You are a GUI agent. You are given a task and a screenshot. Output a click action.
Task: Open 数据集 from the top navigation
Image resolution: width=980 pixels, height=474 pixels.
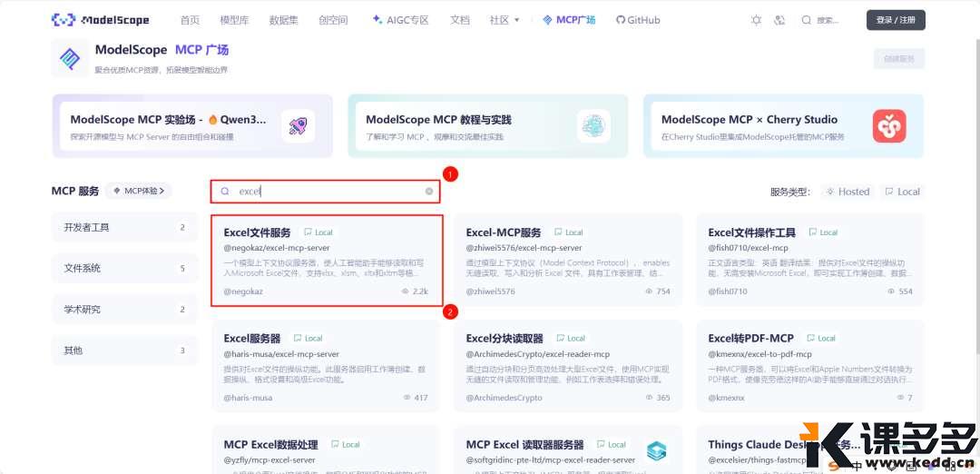(284, 20)
